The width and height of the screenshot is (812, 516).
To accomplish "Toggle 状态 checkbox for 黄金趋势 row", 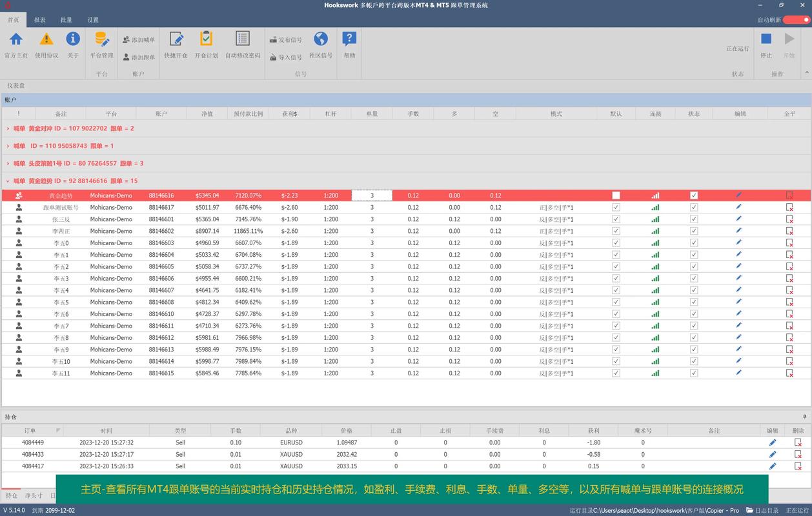I will [x=694, y=195].
